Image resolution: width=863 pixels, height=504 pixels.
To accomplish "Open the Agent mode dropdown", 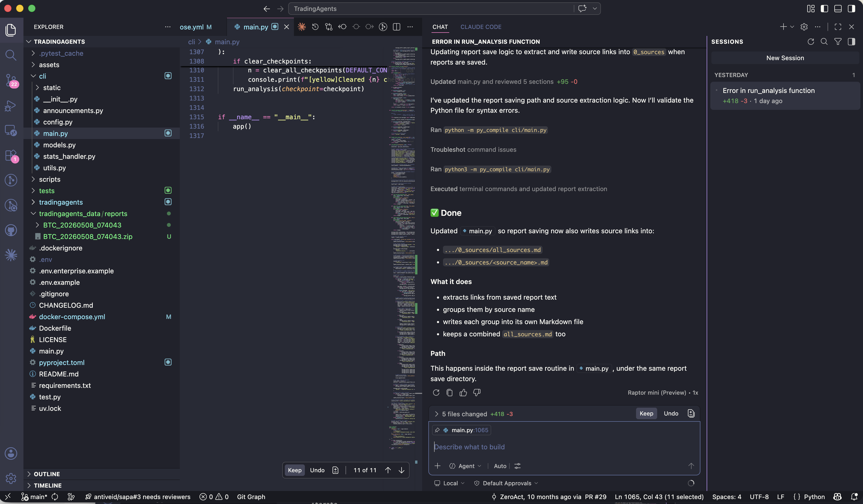I will [465, 466].
